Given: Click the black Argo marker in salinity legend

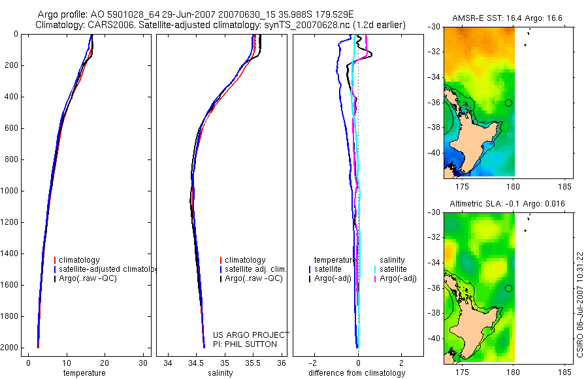Looking at the screenshot, I should coord(221,279).
